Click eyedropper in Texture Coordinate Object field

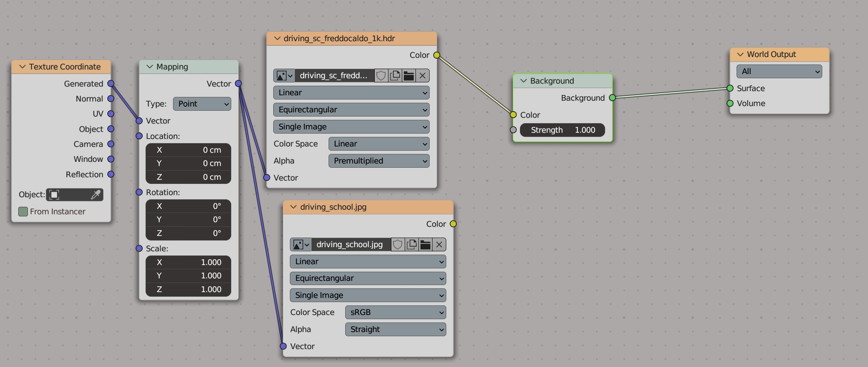(x=96, y=195)
